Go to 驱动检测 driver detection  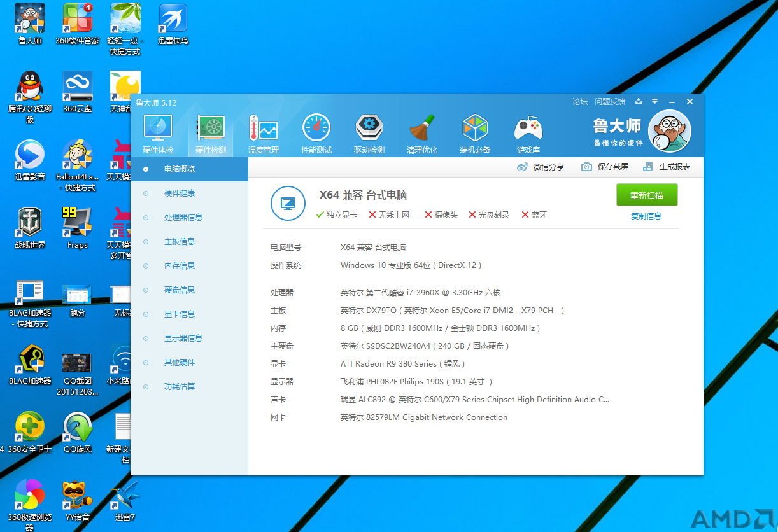click(x=369, y=134)
